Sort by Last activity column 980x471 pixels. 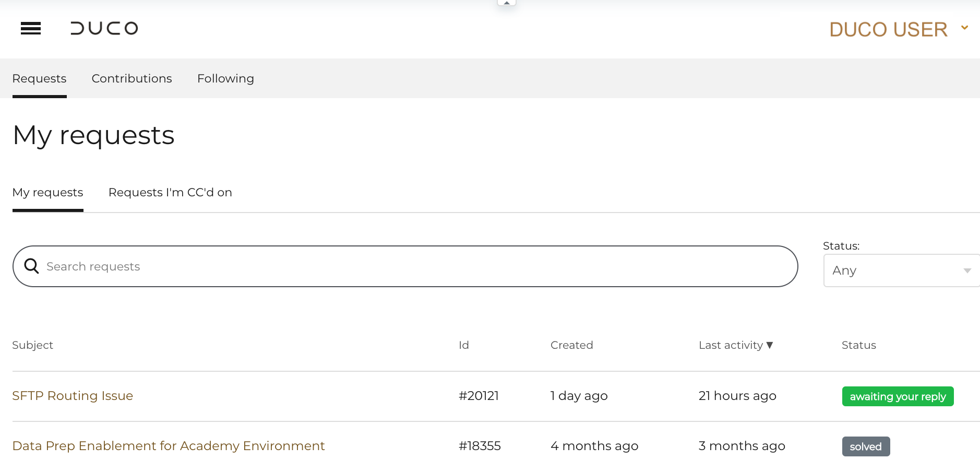coord(736,345)
